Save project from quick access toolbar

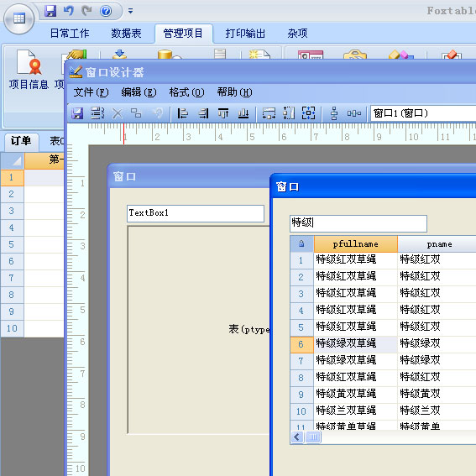[50, 11]
